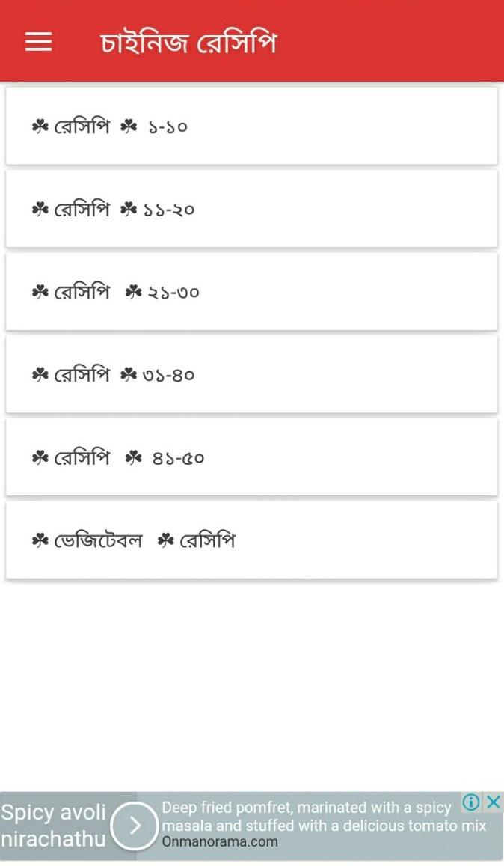Click the চাইনিজ রেসিপি header title
The width and height of the screenshot is (504, 866).
(x=188, y=43)
